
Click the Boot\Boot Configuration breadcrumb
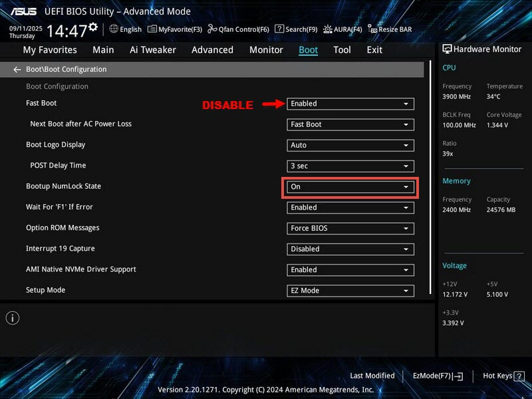pos(66,69)
